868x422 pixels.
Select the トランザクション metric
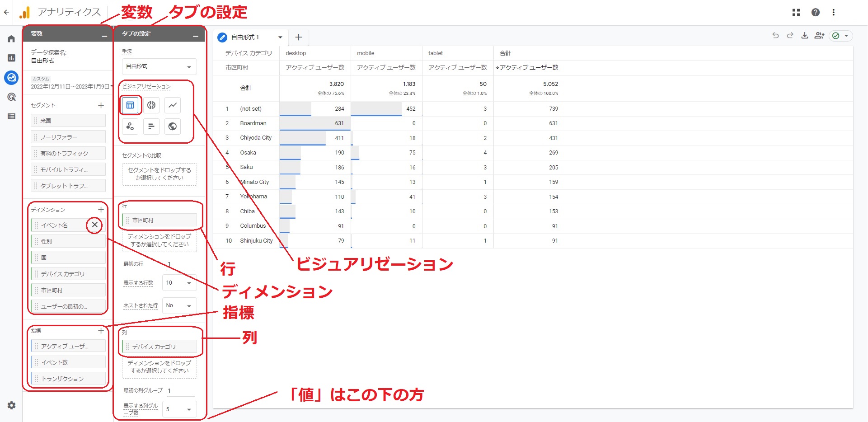click(68, 379)
